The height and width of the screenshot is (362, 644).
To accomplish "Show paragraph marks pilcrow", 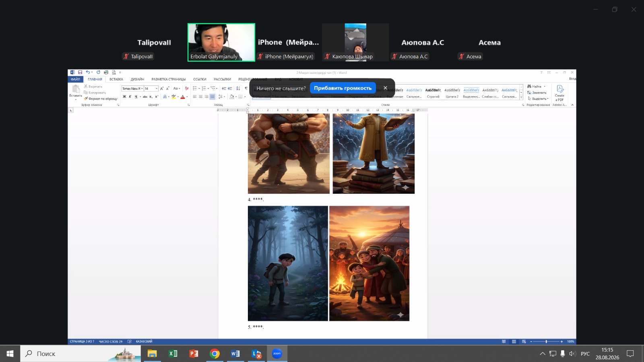I will point(246,88).
